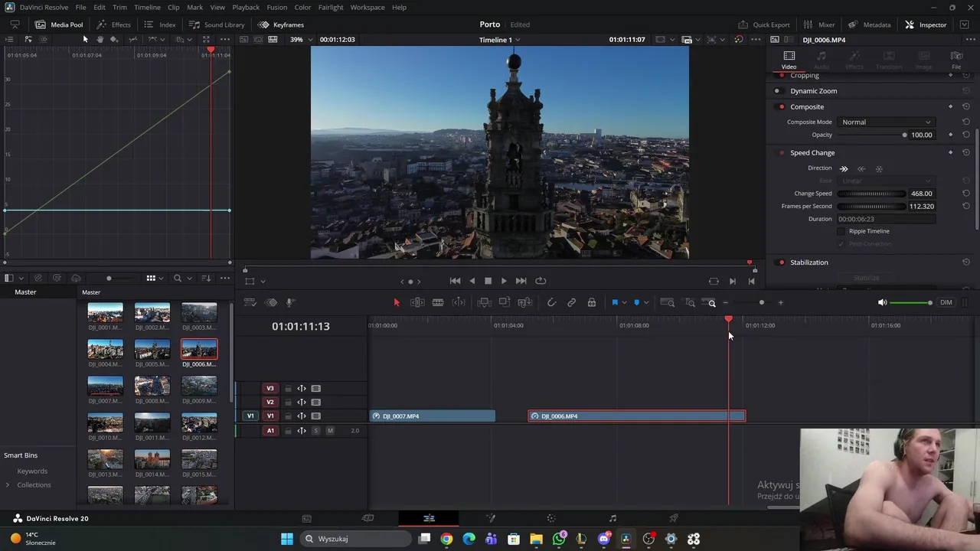980x551 pixels.
Task: Select the Selection Mode arrow tool in timeline toolbar
Action: (x=397, y=303)
